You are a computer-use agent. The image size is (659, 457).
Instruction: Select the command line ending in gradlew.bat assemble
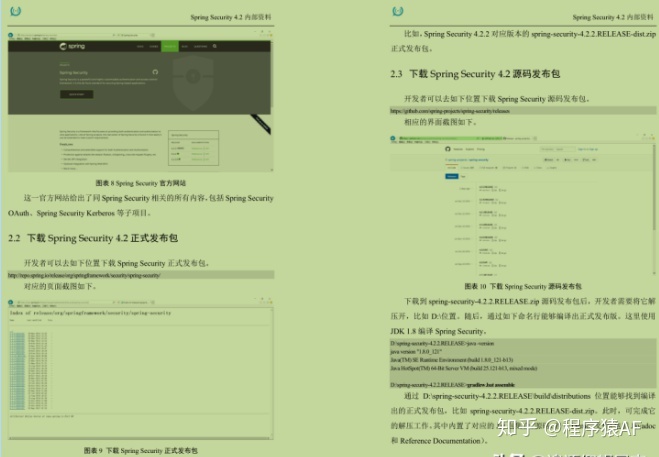[x=453, y=385]
